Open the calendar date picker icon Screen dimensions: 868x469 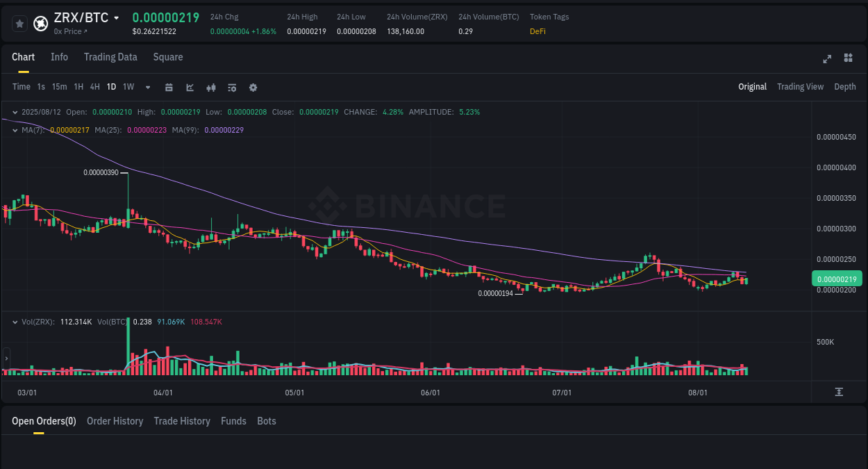coord(169,88)
